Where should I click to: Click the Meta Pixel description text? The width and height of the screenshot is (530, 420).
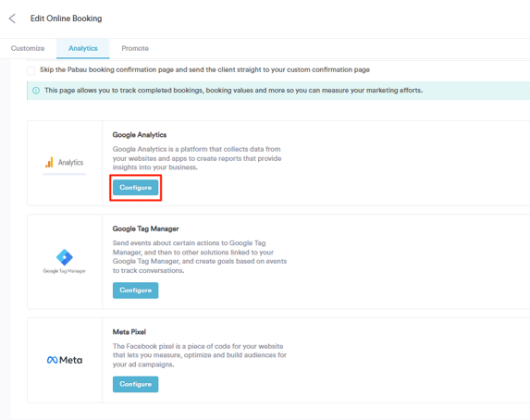200,355
